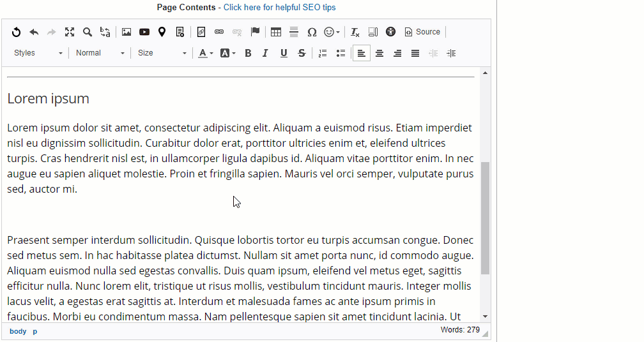The image size is (644, 342).
Task: Maximize the editor with fullscreen icon
Action: tap(70, 32)
